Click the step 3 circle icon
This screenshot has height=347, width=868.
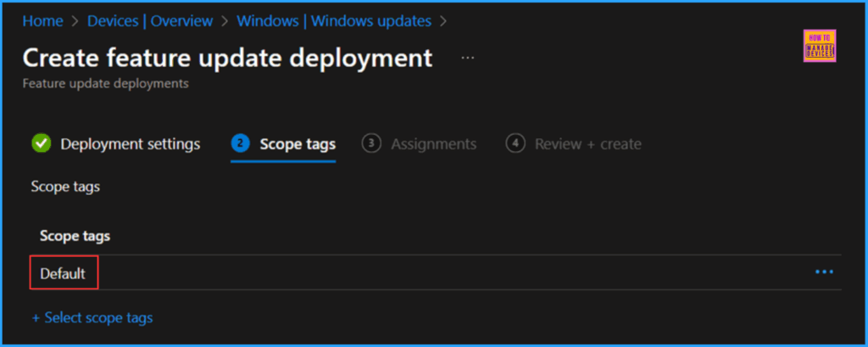point(370,143)
